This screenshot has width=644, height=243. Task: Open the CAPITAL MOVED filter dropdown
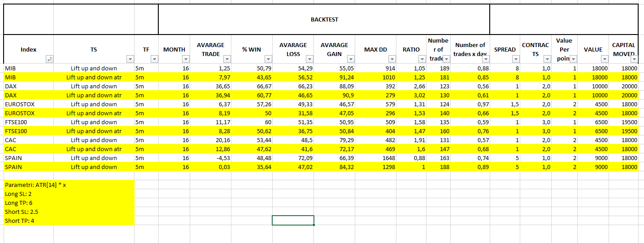tap(634, 59)
